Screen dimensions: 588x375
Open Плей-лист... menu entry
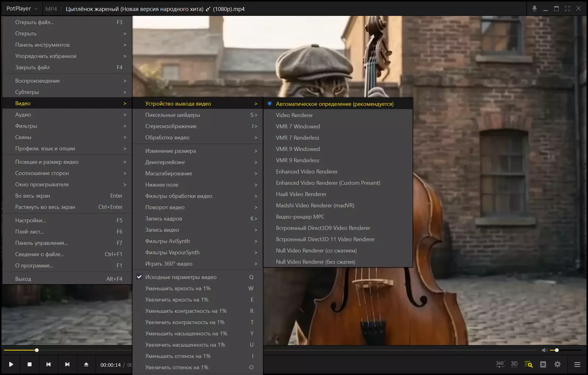(67, 232)
